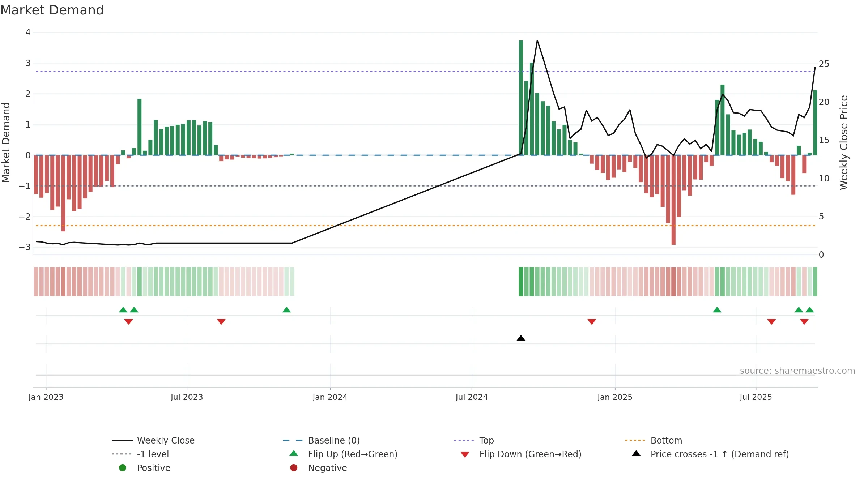This screenshot has height=488, width=868.
Task: Click the Jan 2025 axis label
Action: click(x=615, y=397)
